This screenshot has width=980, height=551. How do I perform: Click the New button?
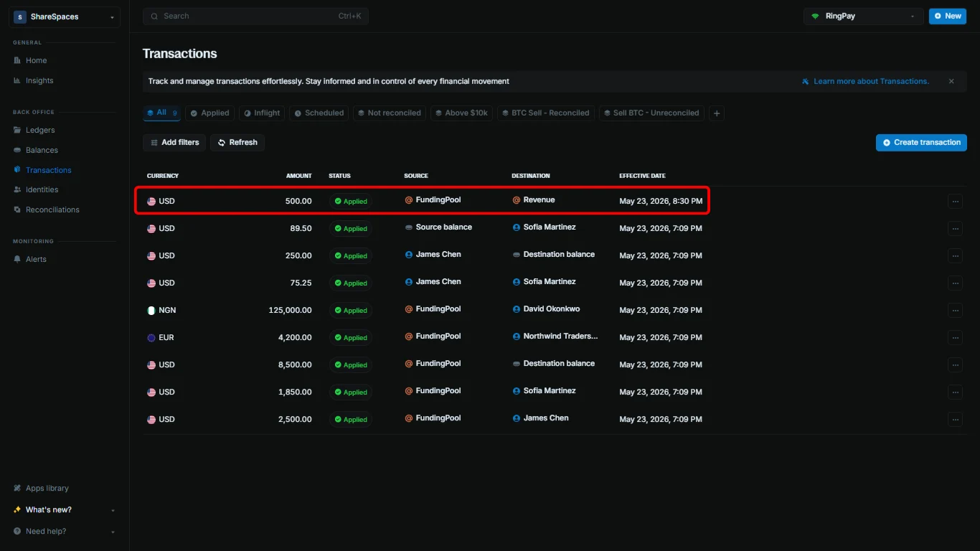pyautogui.click(x=947, y=16)
